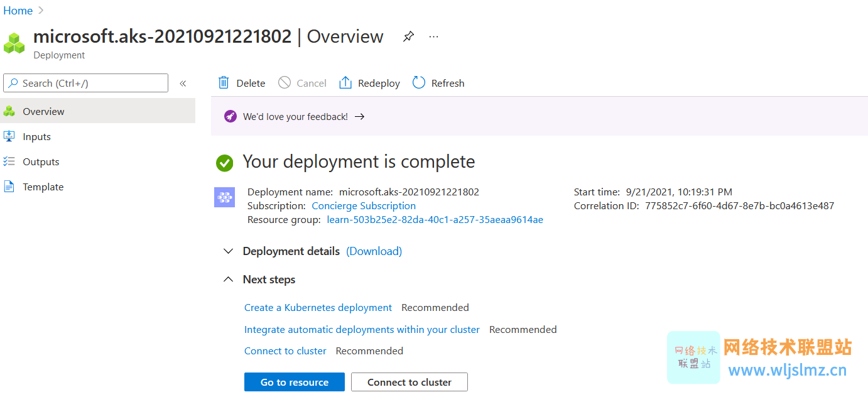
Task: Click the Redeploy upload icon
Action: [345, 83]
